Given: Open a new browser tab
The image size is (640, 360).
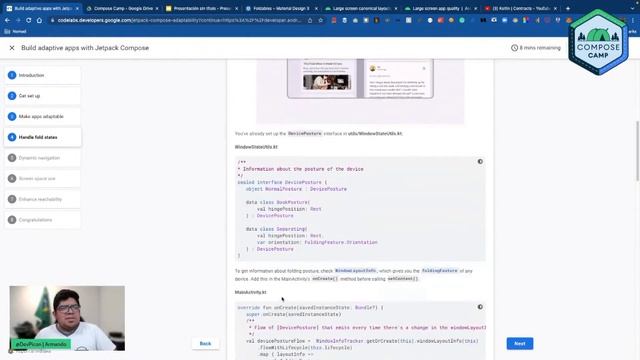Looking at the screenshot, I should [568, 8].
